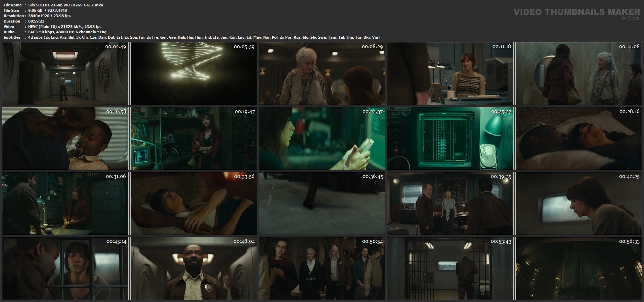Click the Subtitles label
Viewport: 644px width, 302px height.
click(12, 37)
